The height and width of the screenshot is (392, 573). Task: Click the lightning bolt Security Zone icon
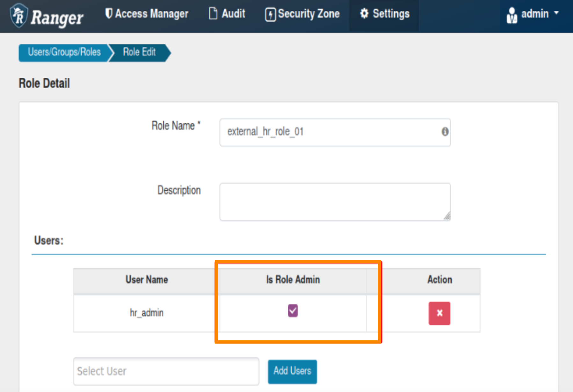[270, 15]
